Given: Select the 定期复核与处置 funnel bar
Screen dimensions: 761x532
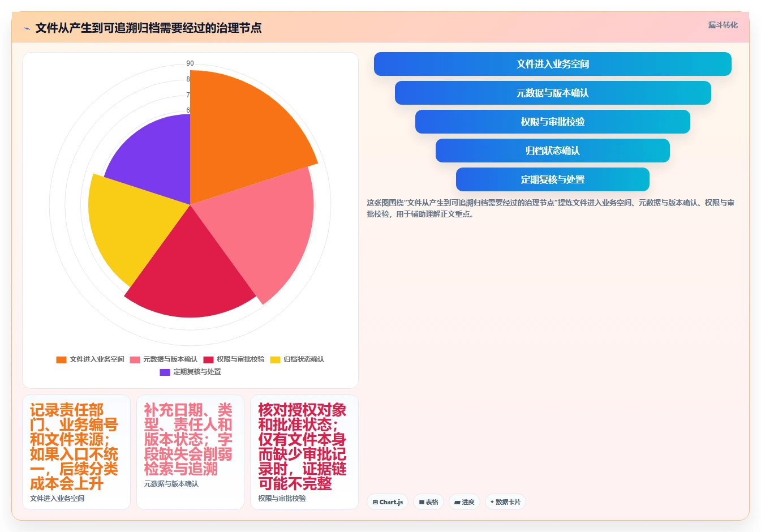Looking at the screenshot, I should [552, 179].
